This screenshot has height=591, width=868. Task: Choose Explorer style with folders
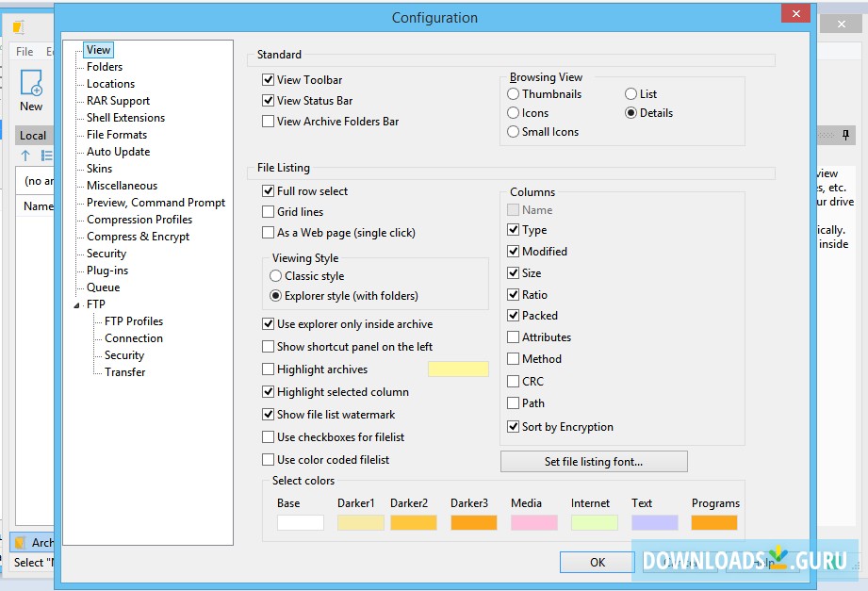pyautogui.click(x=276, y=296)
